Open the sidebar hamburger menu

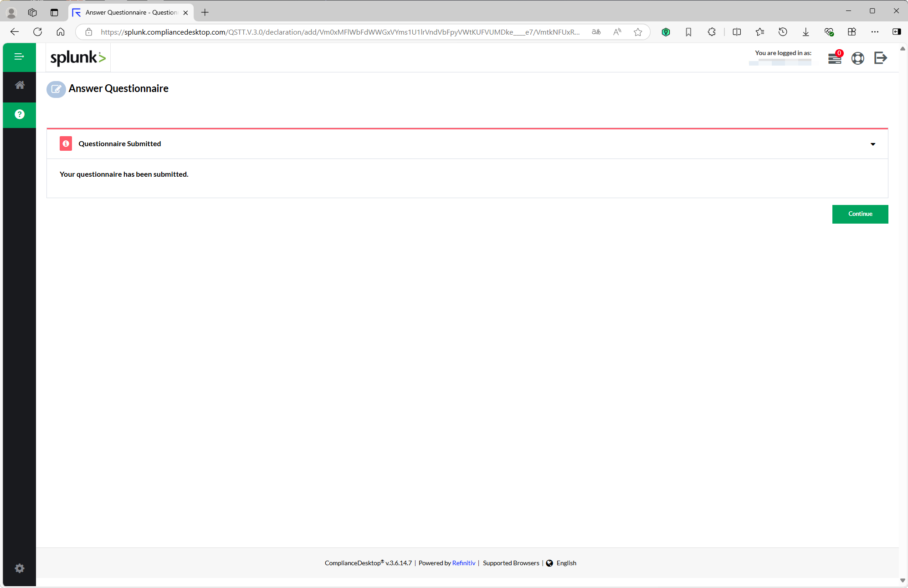click(19, 57)
